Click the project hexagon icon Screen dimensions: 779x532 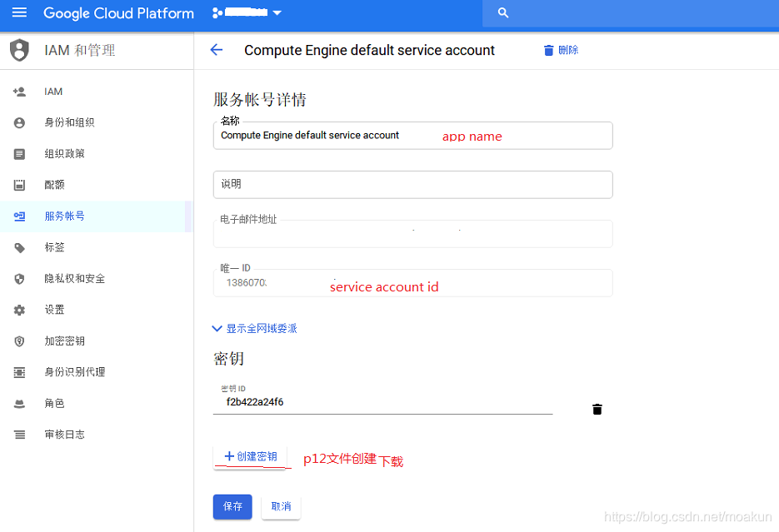(217, 12)
